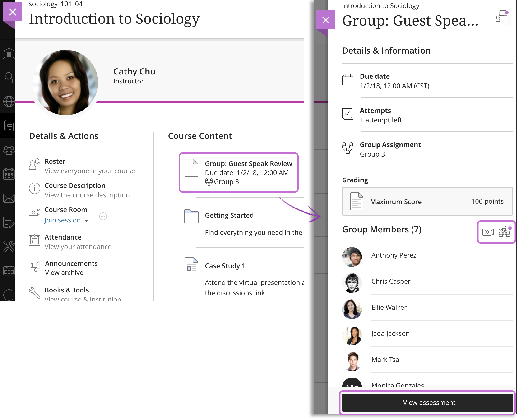The image size is (519, 420).
Task: Open Course Room more options ellipsis
Action: click(103, 216)
